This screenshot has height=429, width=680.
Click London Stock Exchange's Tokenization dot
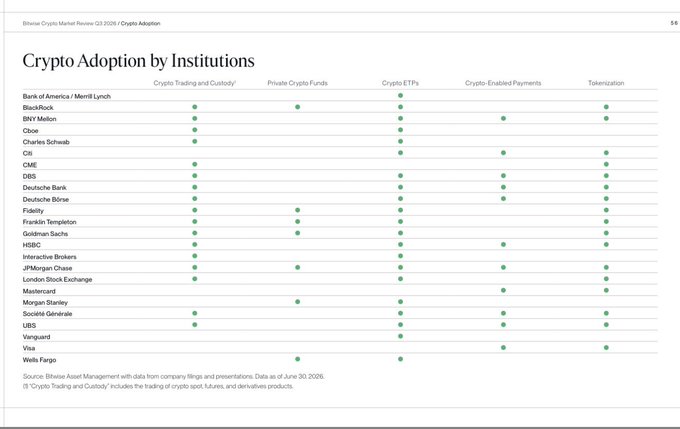[x=606, y=279]
